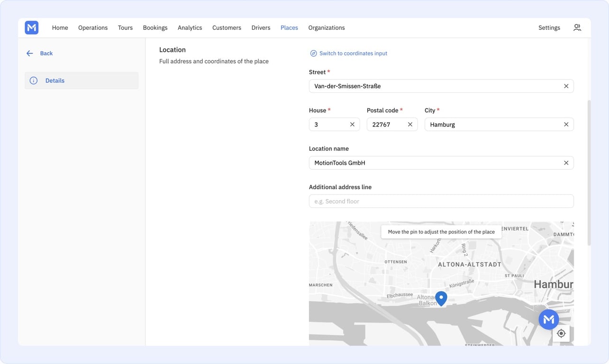This screenshot has height=364, width=609.
Task: Click the Back link
Action: [46, 54]
